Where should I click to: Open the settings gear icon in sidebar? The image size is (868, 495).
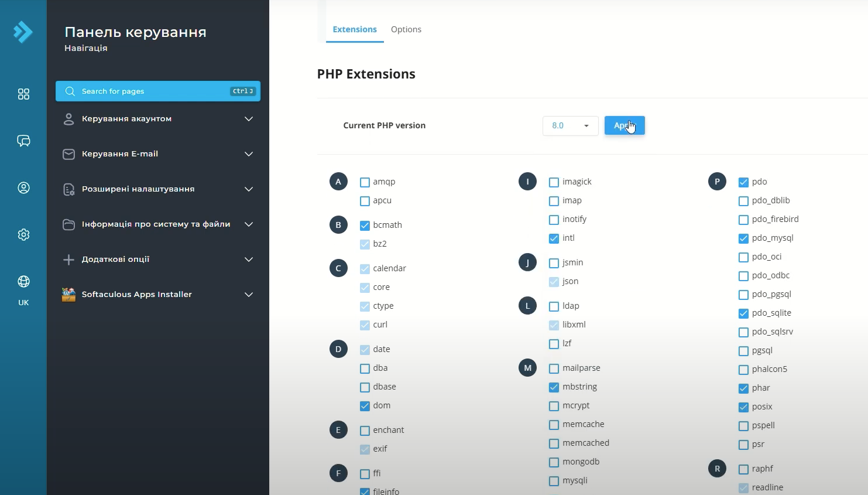23,235
